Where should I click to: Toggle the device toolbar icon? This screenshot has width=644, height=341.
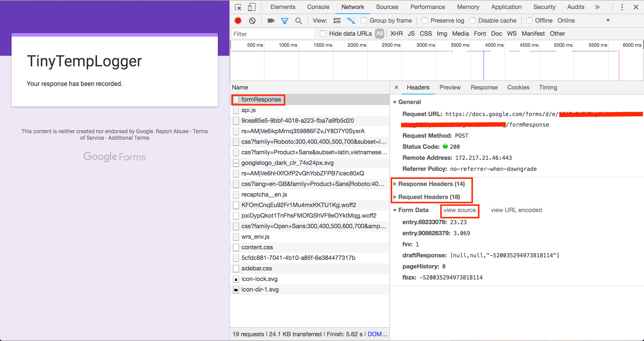(251, 7)
